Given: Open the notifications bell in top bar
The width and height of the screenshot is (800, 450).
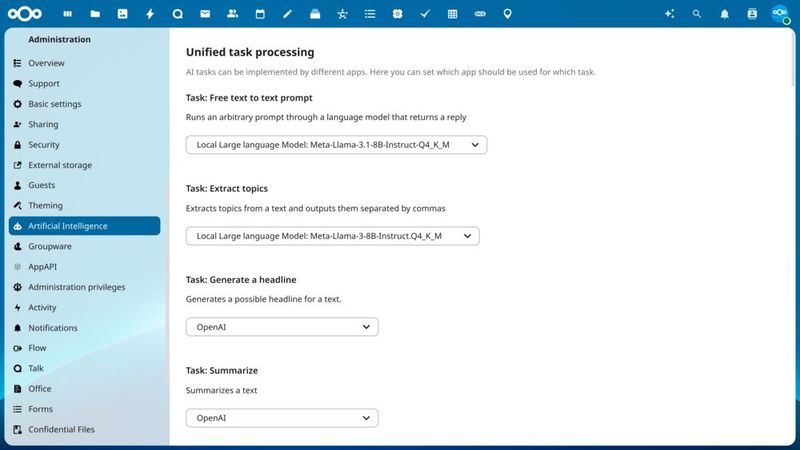Looking at the screenshot, I should tap(724, 14).
